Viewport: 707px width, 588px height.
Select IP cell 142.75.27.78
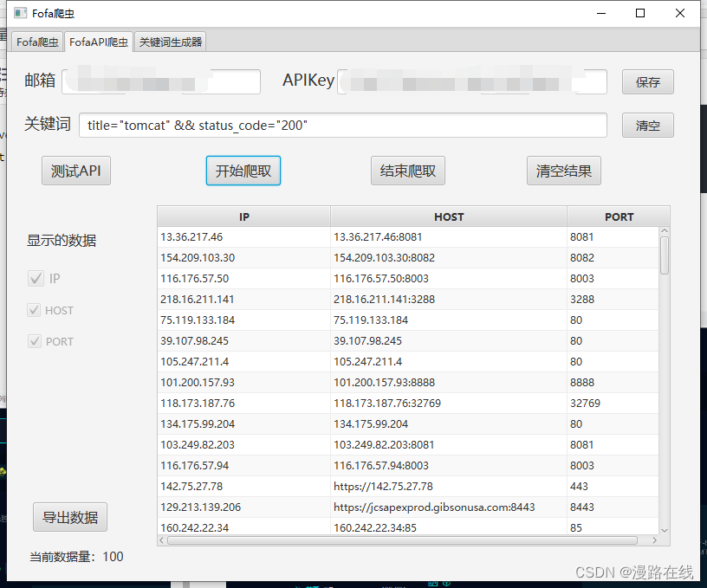pyautogui.click(x=244, y=486)
